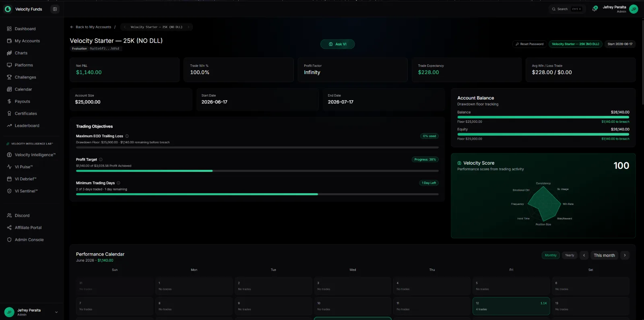Image resolution: width=644 pixels, height=320 pixels.
Task: Click the Minimum Trading Days progress bar
Action: click(x=257, y=194)
